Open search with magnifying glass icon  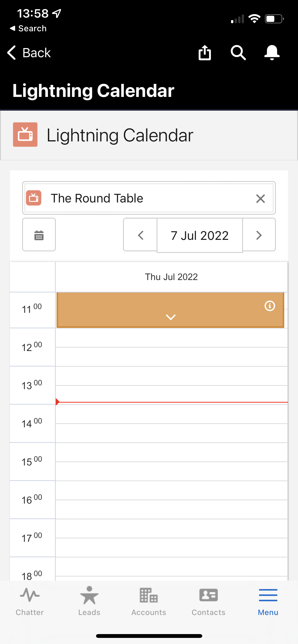pyautogui.click(x=238, y=53)
